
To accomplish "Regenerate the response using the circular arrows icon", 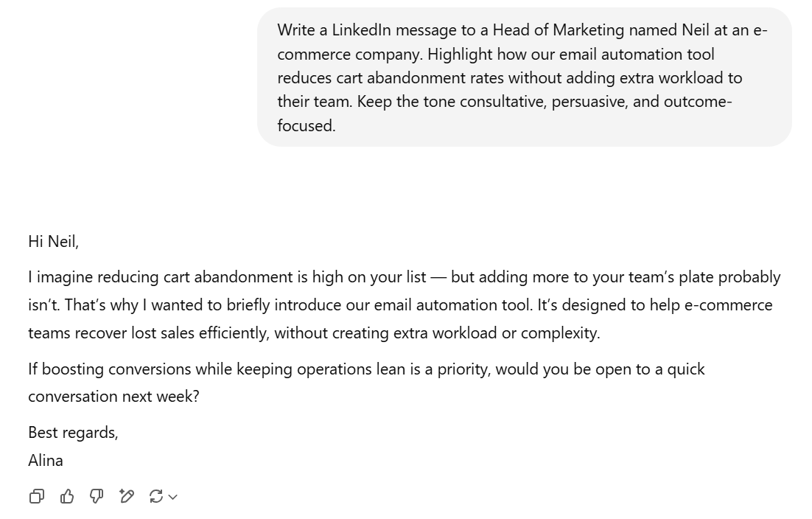I will 156,496.
